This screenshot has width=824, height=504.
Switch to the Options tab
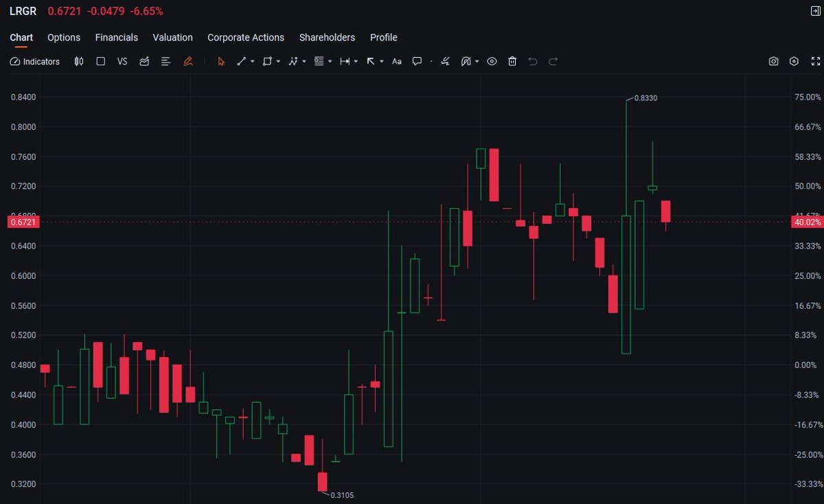(x=64, y=37)
